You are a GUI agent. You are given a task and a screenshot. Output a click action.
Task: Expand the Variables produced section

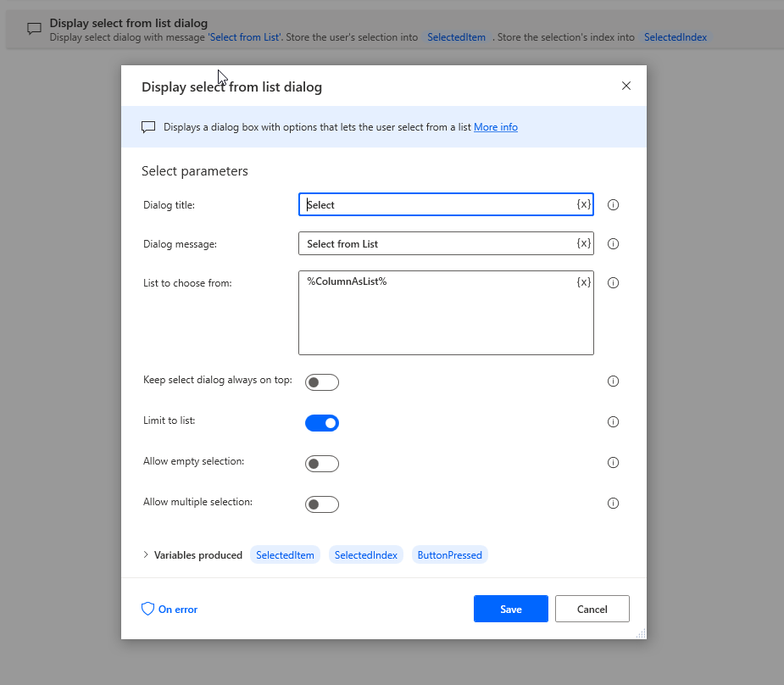146,555
